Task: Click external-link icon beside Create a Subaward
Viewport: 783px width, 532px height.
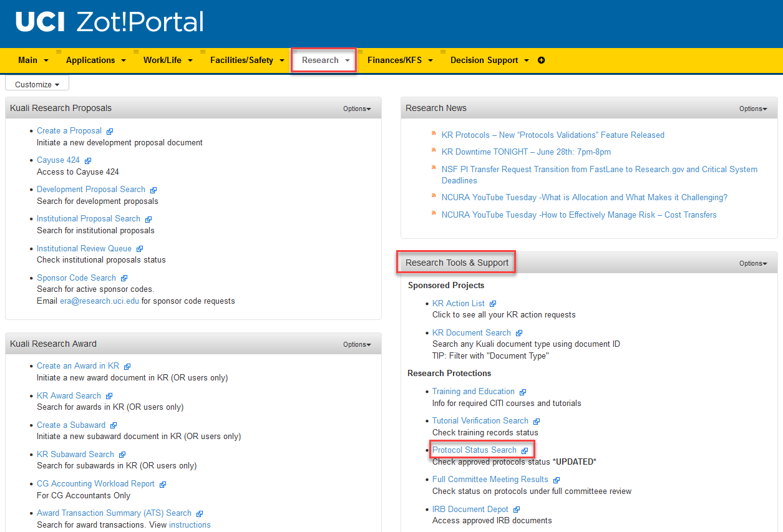Action: (114, 425)
